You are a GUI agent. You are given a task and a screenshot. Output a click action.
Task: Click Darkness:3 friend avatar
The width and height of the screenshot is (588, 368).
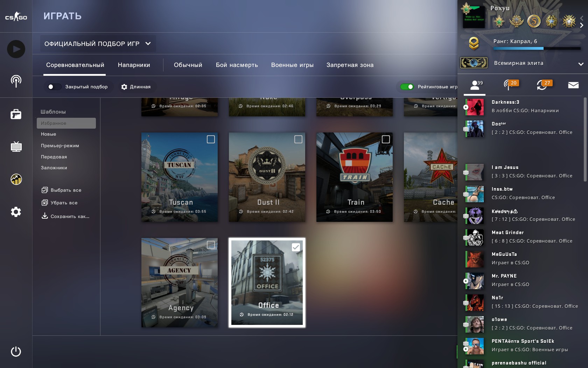[x=475, y=107]
